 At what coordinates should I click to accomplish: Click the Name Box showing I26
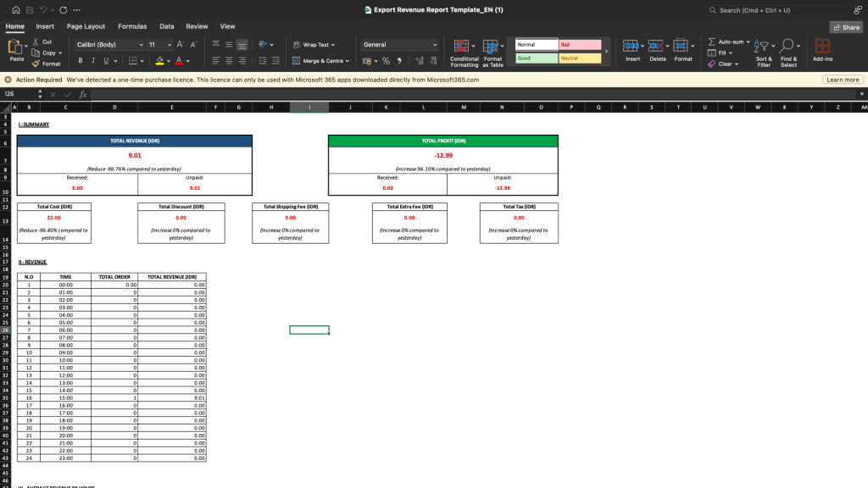pos(19,94)
